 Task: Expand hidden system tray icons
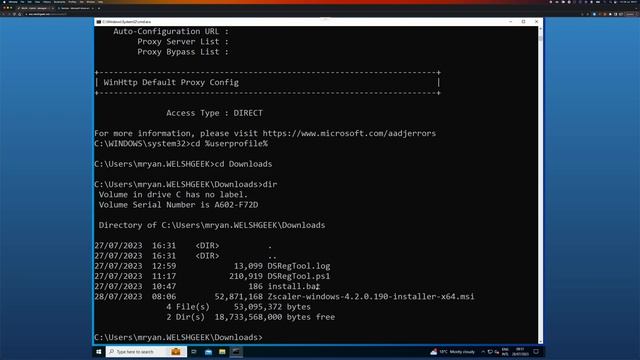(x=483, y=351)
